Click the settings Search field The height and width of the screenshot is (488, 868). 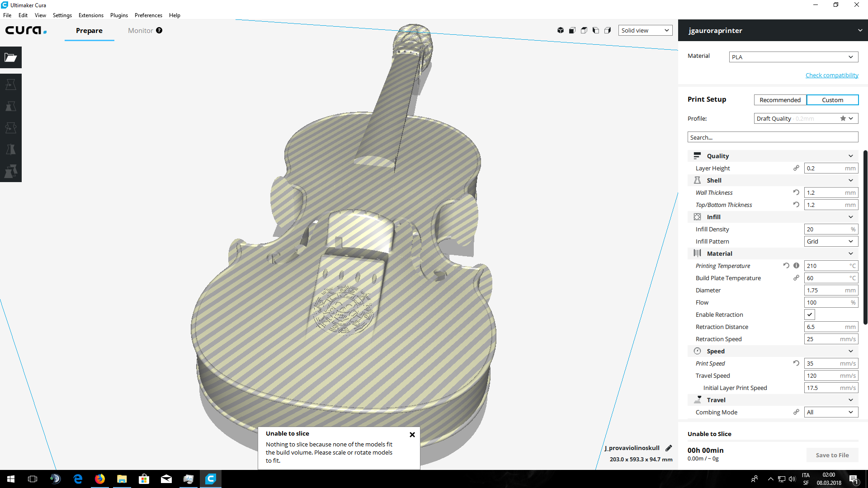pos(773,137)
